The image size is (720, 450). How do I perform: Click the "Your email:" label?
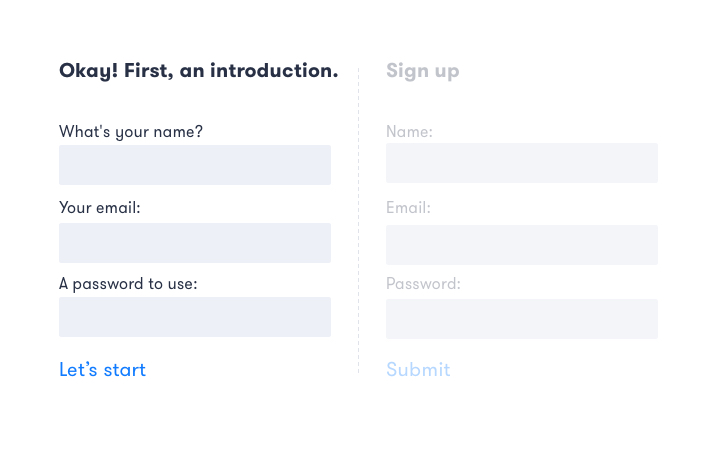click(100, 208)
